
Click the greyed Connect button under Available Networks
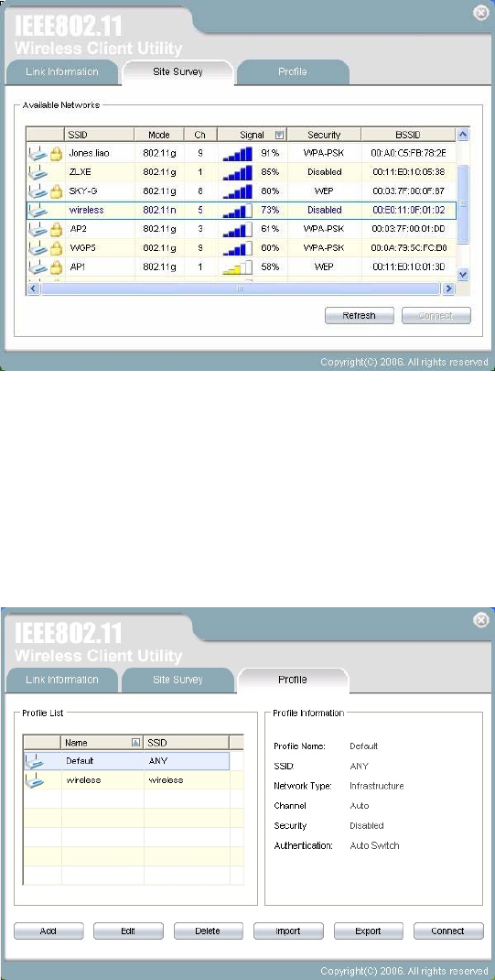[x=436, y=316]
